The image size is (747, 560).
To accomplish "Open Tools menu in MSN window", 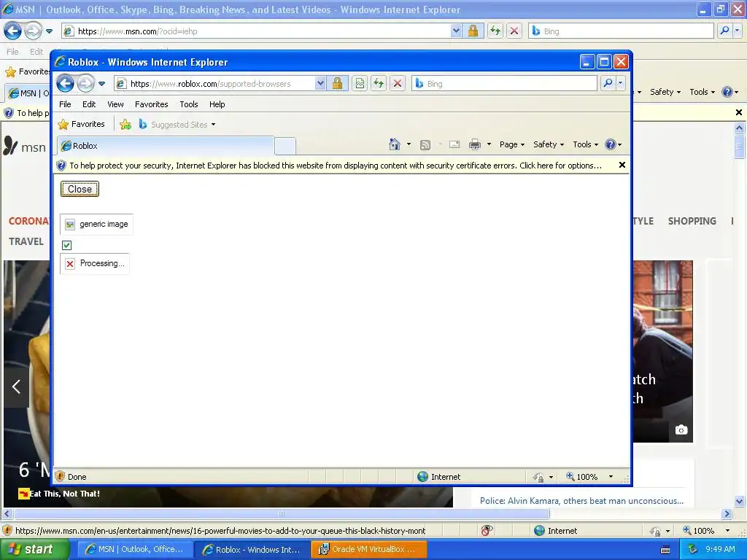I will tap(703, 92).
